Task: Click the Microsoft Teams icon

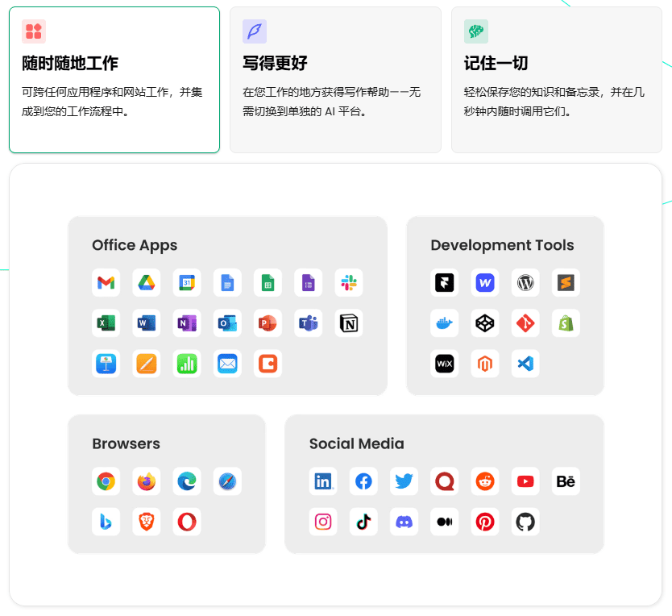Action: [x=309, y=323]
